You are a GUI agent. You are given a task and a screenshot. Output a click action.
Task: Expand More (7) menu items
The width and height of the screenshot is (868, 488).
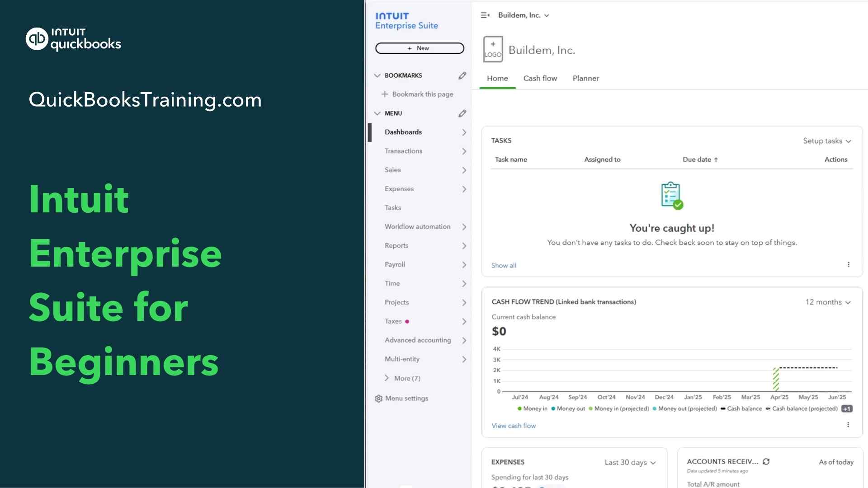(402, 378)
